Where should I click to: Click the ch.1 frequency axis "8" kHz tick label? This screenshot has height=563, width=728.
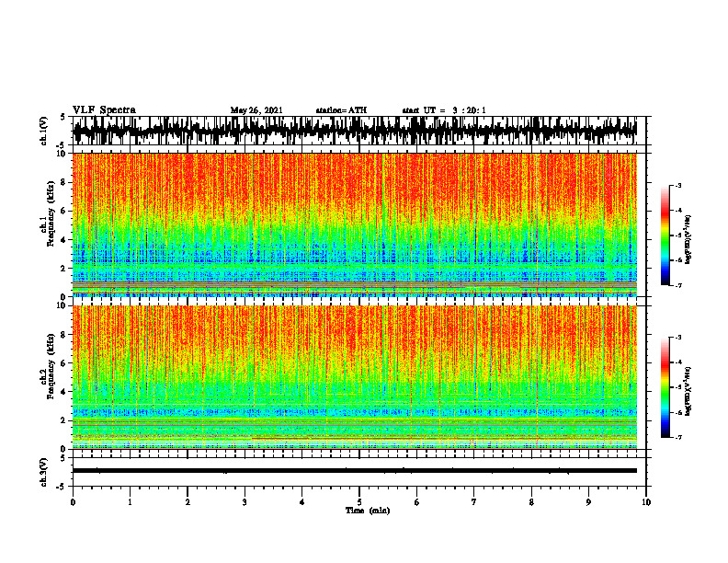pyautogui.click(x=63, y=182)
